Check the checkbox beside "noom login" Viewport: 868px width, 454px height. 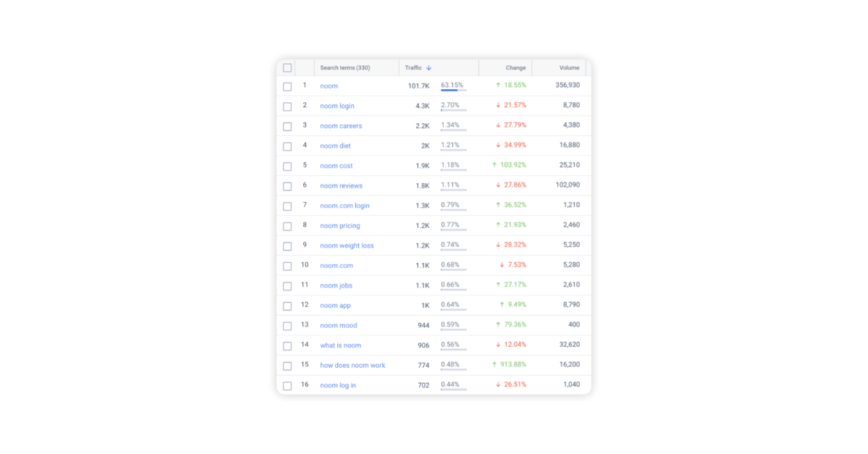tap(287, 106)
